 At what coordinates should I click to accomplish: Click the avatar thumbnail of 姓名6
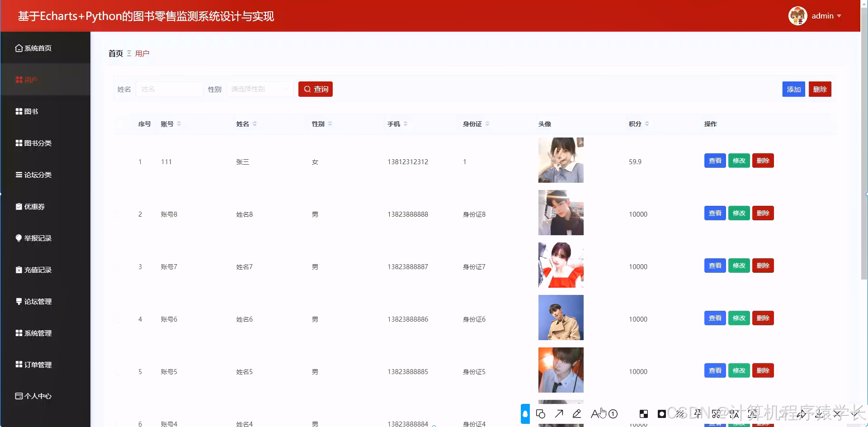[x=561, y=318]
